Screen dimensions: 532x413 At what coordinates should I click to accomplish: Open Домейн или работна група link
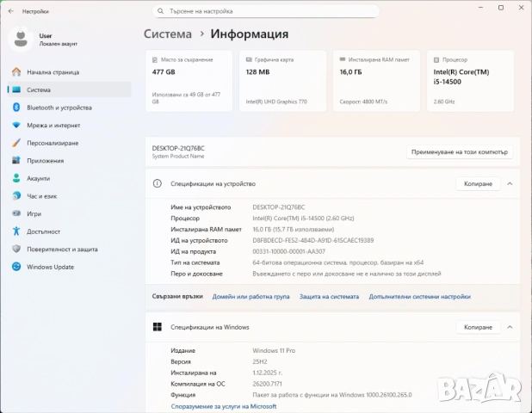coord(251,296)
